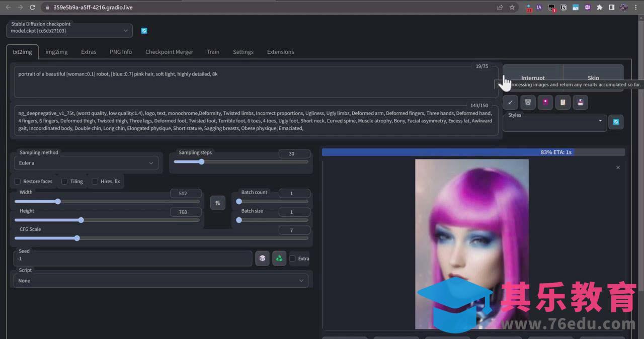Click the dice icon to randomize seed
Viewport: 644px width, 339px height.
(x=262, y=259)
